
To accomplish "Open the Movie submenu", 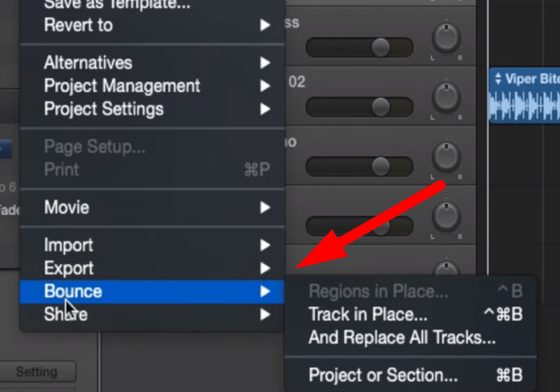I will 152,207.
